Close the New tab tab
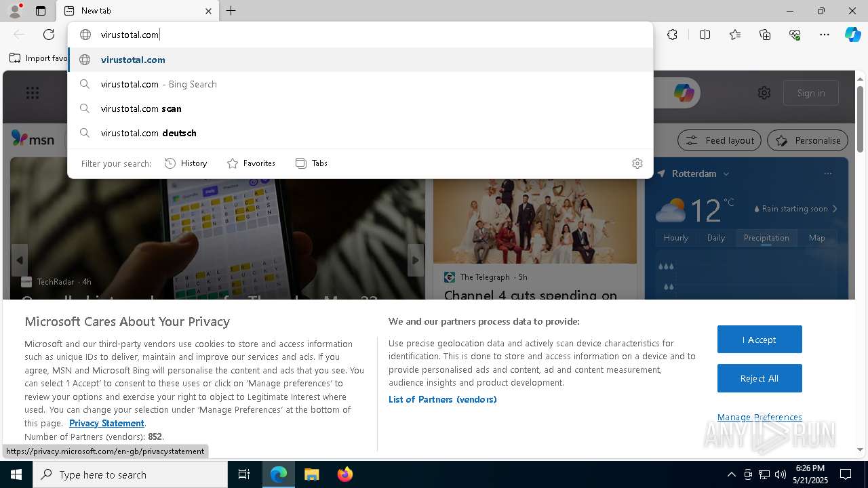This screenshot has width=868, height=488. (x=208, y=11)
